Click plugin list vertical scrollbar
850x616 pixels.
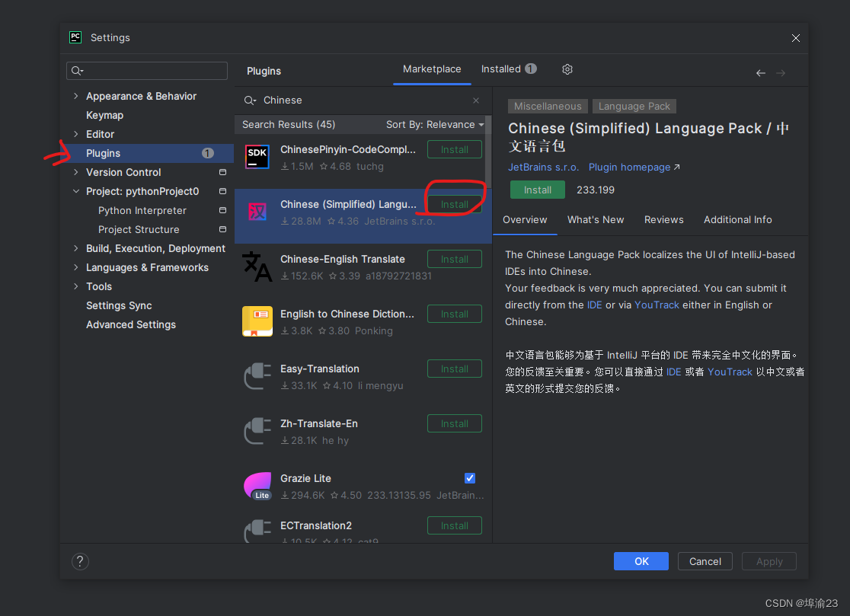pyautogui.click(x=488, y=152)
